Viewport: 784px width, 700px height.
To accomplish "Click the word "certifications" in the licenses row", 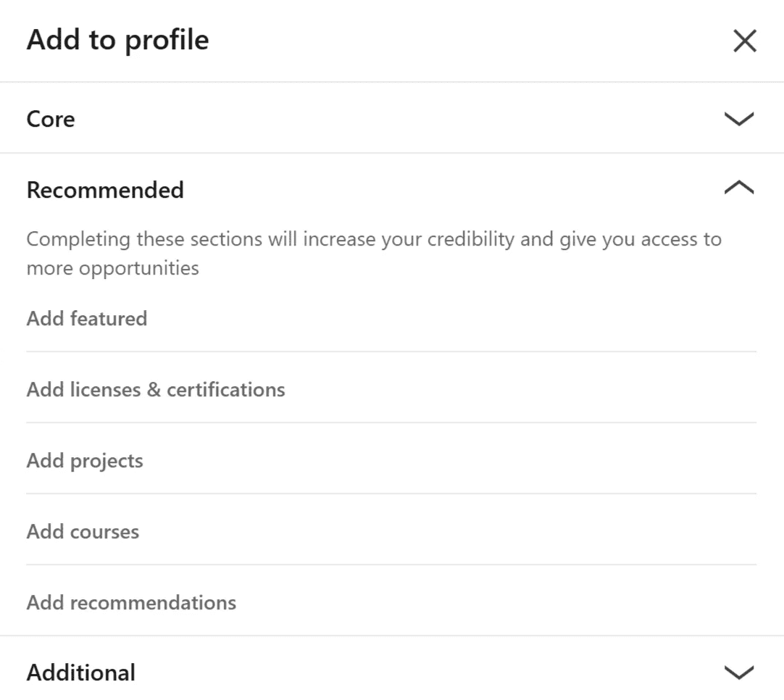I will pos(225,390).
